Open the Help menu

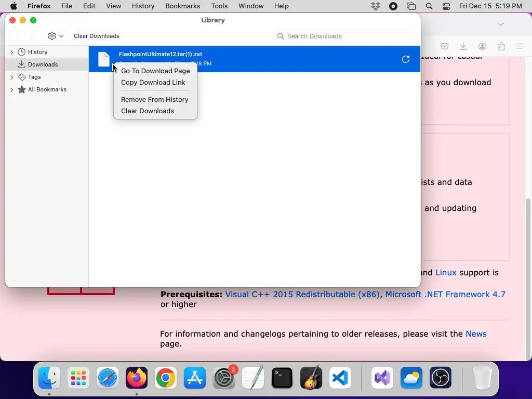point(281,6)
